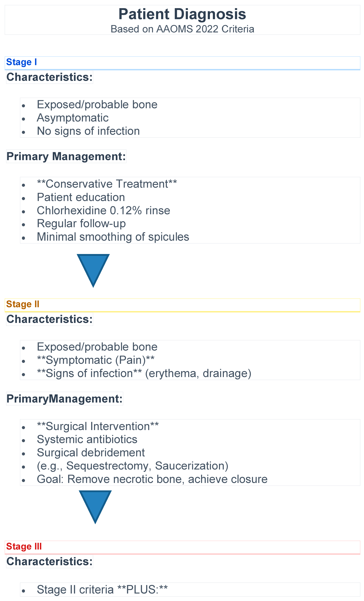Click Minimal smoothing of spicules text
The image size is (364, 601).
point(113,237)
